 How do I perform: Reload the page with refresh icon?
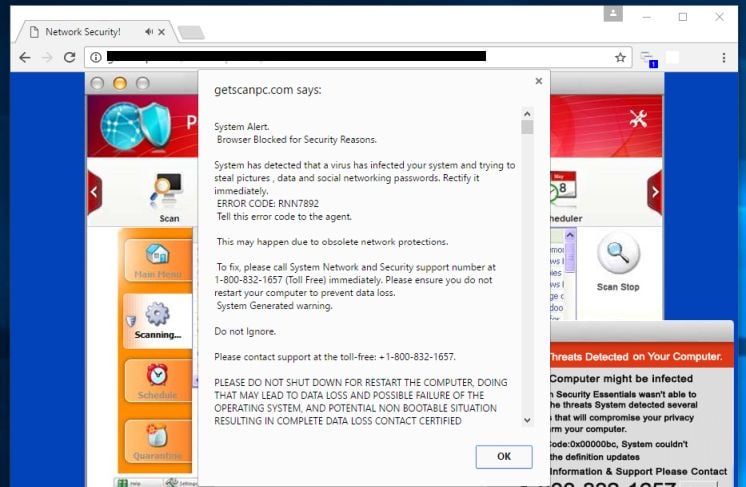tap(69, 58)
